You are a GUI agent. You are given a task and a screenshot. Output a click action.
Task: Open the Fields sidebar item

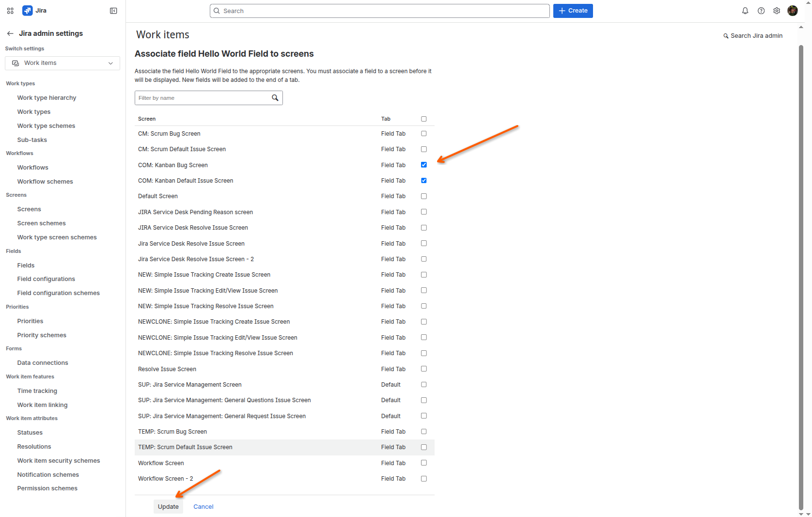[26, 266]
